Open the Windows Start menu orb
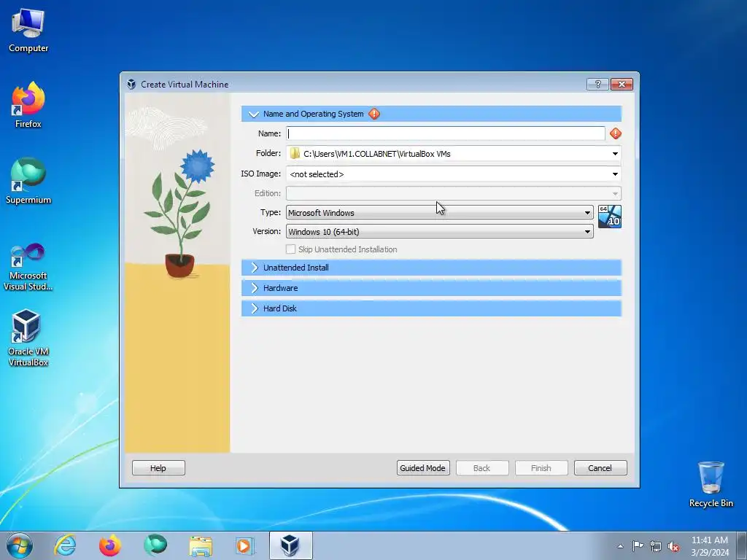The image size is (747, 560). coord(20,545)
